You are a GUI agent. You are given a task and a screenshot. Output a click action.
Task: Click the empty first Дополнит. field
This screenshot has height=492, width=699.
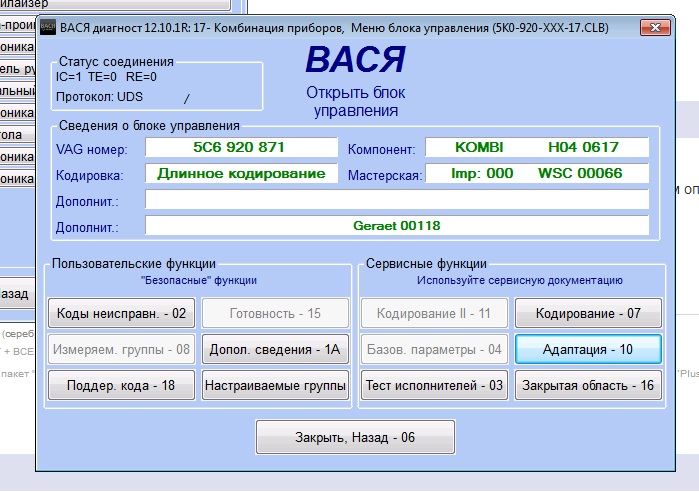point(397,199)
